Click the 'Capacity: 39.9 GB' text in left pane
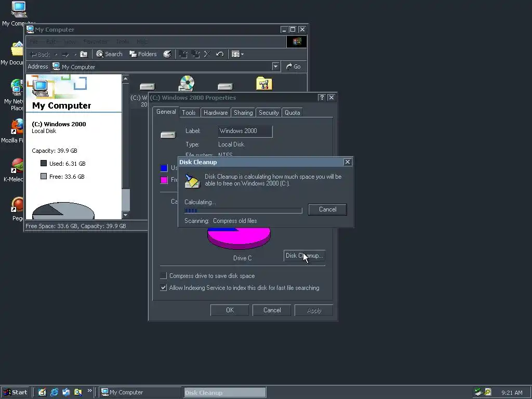 coord(54,151)
